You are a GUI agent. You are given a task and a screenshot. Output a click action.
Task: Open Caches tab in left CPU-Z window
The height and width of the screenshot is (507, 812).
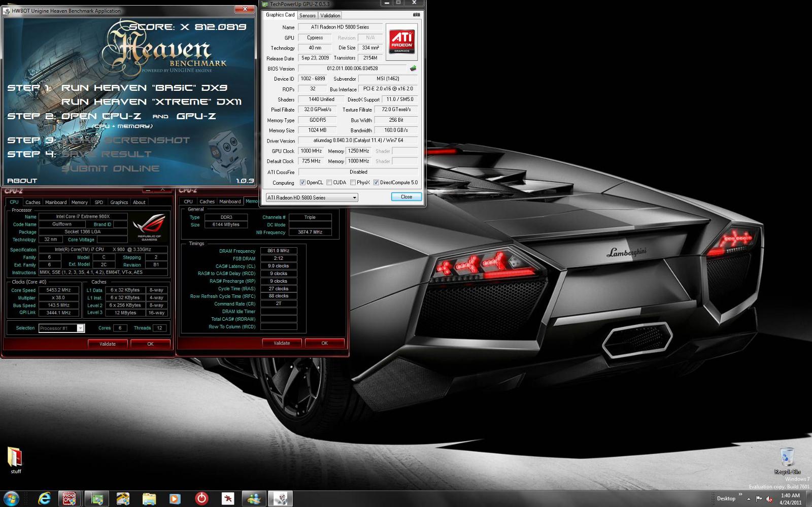coord(33,202)
